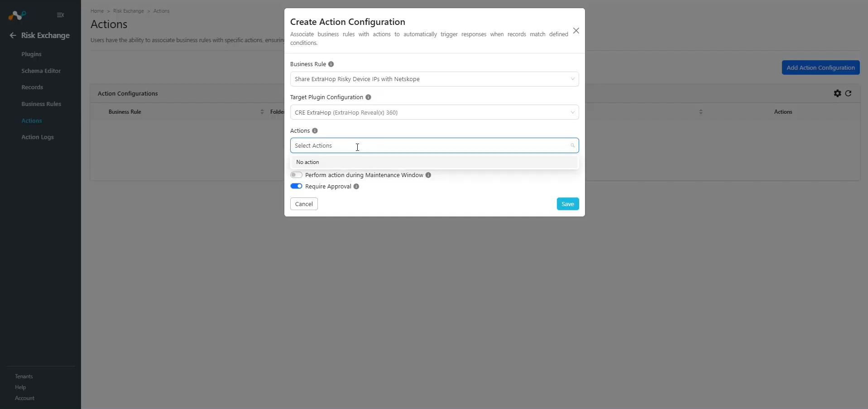Click the info icon beside Actions label
868x409 pixels.
[x=315, y=131]
